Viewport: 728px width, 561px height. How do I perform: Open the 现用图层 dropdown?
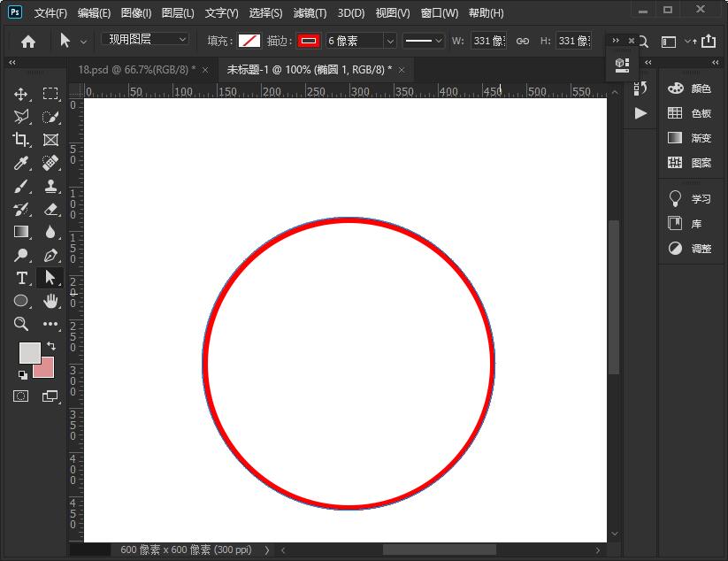coord(144,39)
